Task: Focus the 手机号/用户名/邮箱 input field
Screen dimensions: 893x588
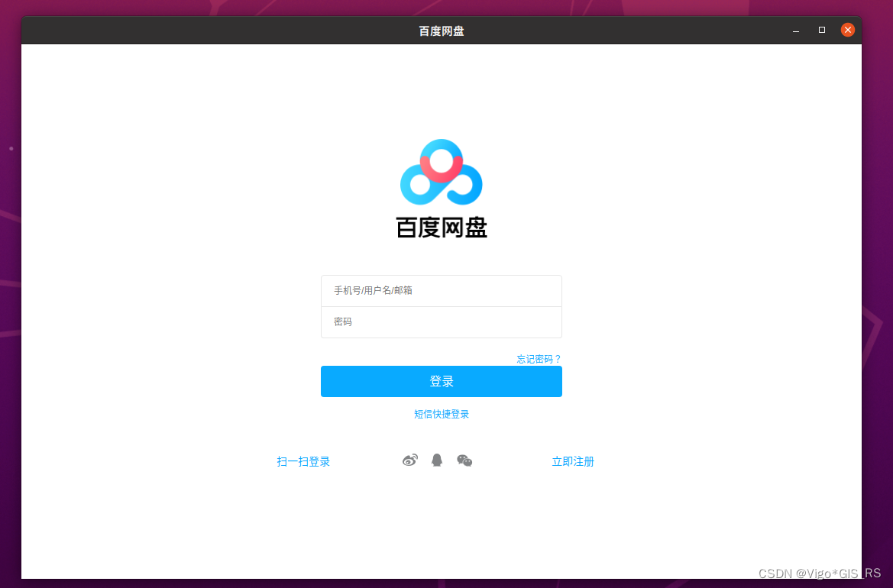Action: coord(442,290)
